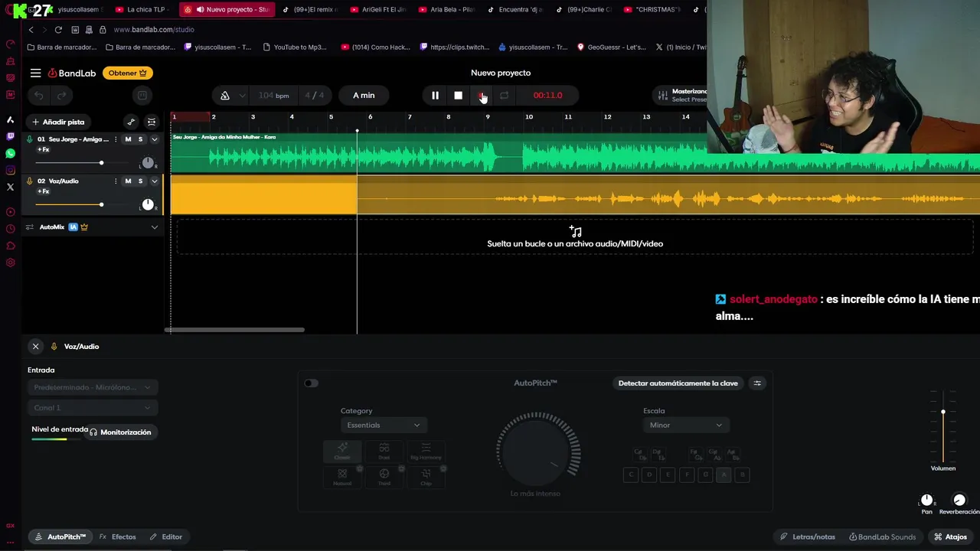Expand the Voz/Audio track chevron
Screen dimensions: 980x551
(154, 181)
